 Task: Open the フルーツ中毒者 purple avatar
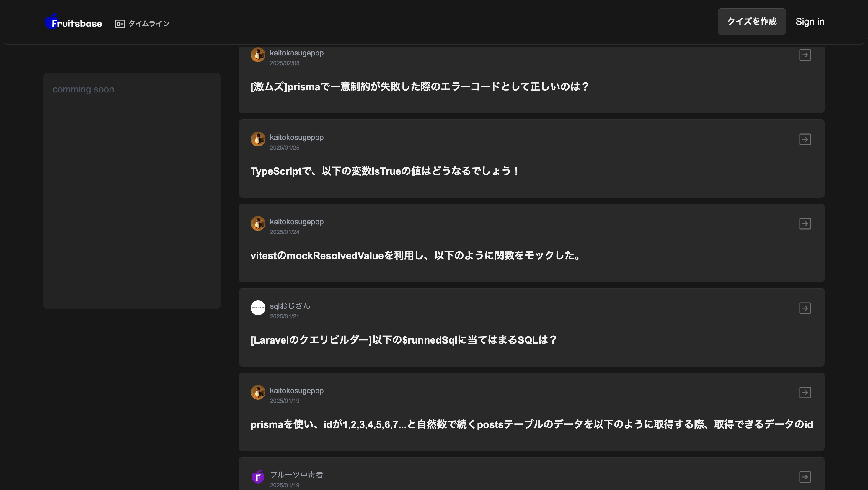[258, 477]
